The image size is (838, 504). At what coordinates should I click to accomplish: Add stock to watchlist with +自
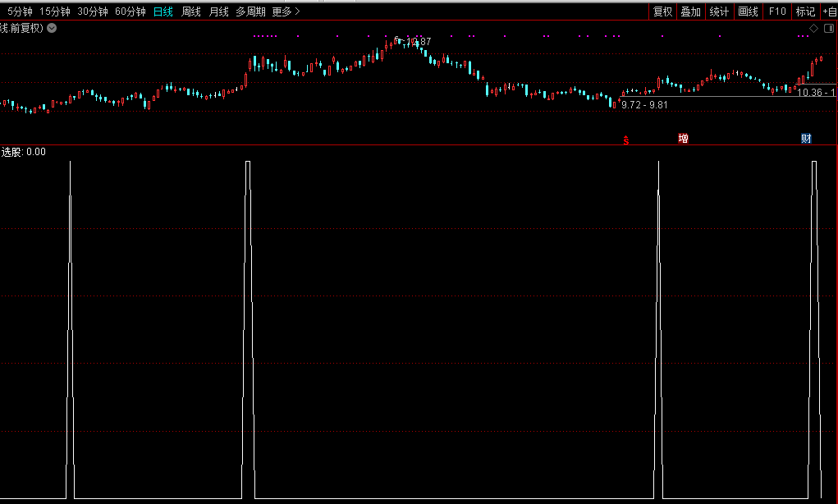tap(828, 11)
